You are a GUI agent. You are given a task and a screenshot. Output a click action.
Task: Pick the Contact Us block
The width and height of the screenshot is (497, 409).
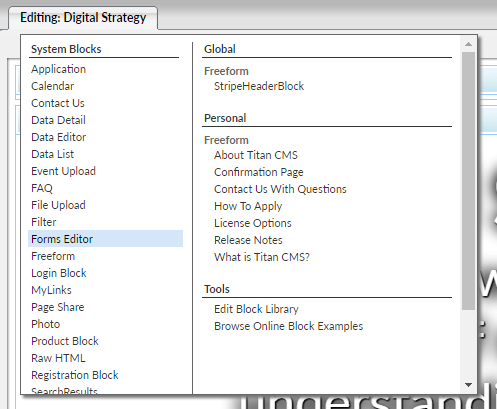[x=58, y=103]
